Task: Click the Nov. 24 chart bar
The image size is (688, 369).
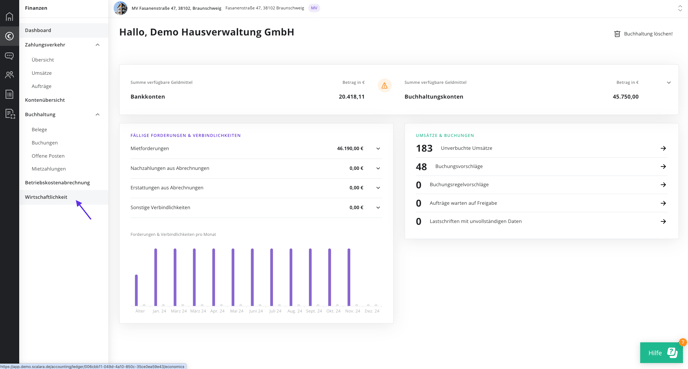Action: [x=349, y=277]
